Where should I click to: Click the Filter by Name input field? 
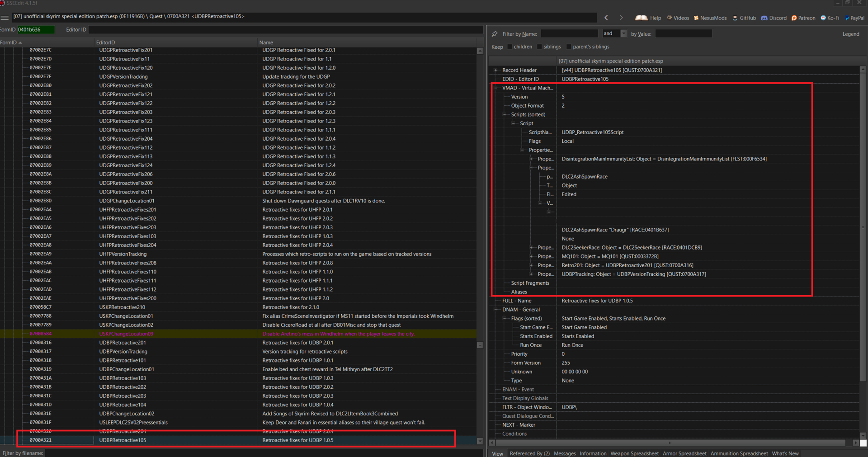click(569, 33)
